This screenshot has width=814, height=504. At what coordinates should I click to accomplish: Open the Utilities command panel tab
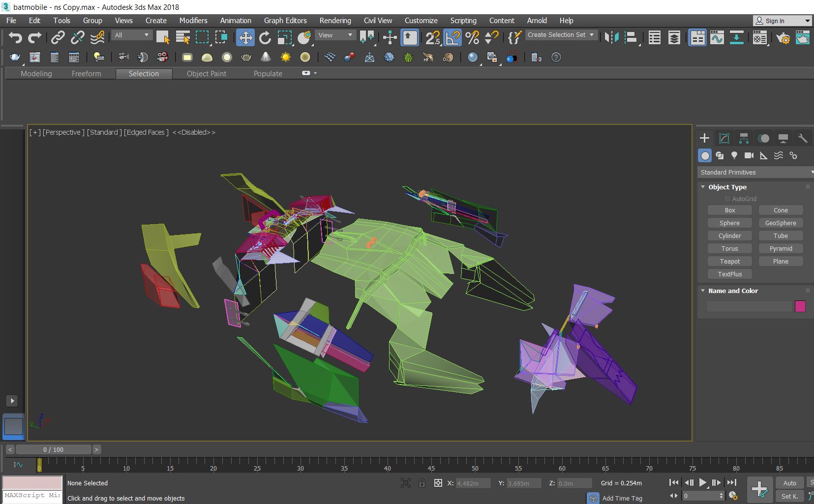coord(803,138)
